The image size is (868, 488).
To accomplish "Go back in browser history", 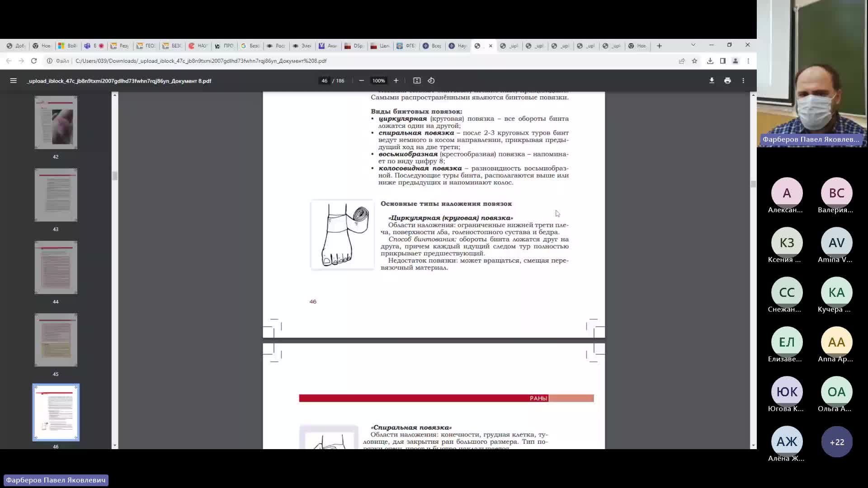I will click(9, 61).
